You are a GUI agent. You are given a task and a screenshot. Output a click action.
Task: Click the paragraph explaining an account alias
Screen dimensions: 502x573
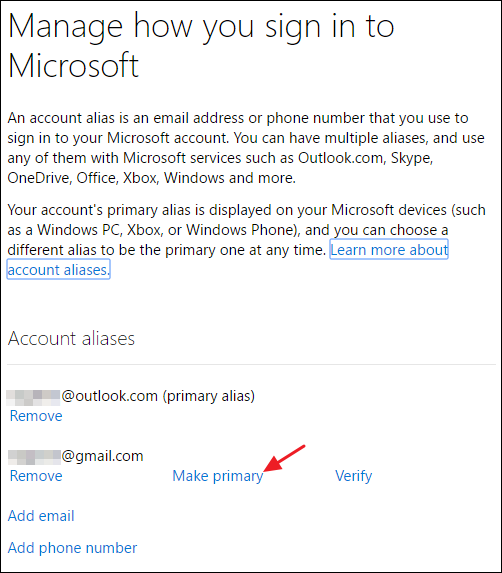246,148
